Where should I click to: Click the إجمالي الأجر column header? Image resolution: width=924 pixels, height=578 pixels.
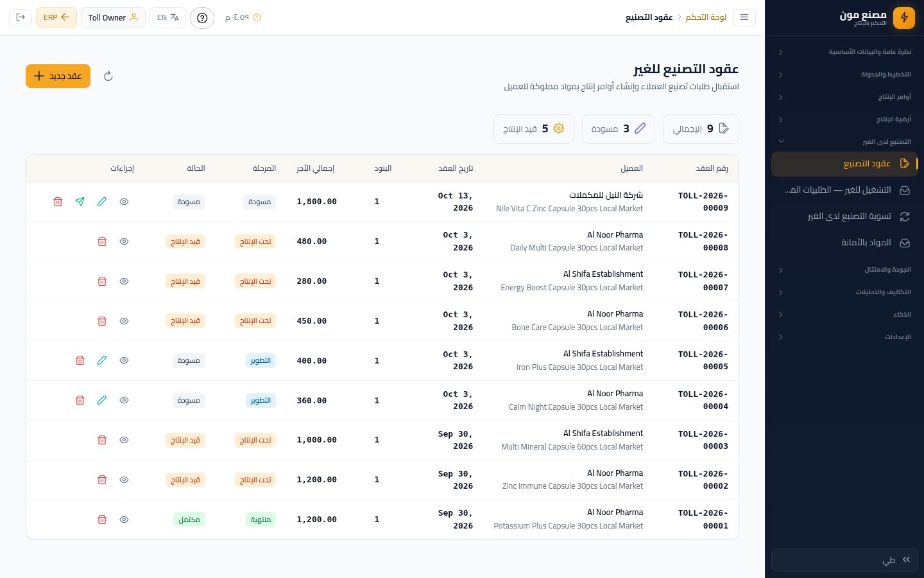click(x=316, y=168)
